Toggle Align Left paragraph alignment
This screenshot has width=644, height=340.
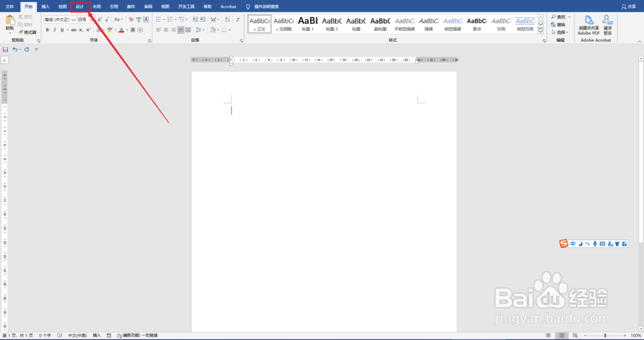click(158, 30)
